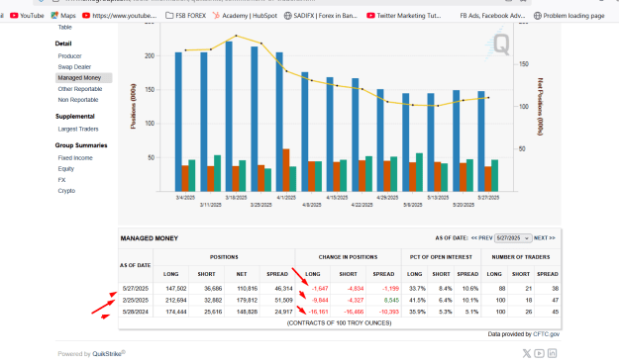619x364 pixels.
Task: Click the 5/28/2024 date cell
Action: point(136,312)
